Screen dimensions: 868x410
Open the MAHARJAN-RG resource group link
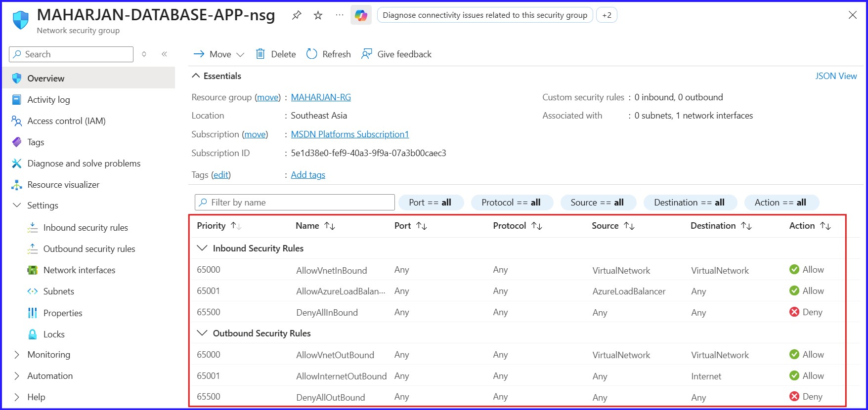pos(321,97)
